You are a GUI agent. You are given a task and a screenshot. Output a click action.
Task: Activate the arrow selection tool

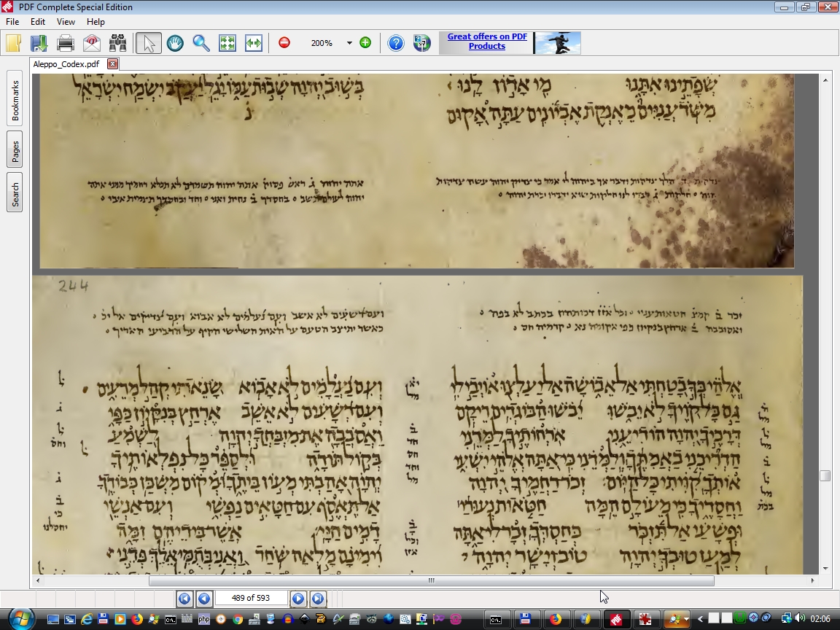pos(149,43)
